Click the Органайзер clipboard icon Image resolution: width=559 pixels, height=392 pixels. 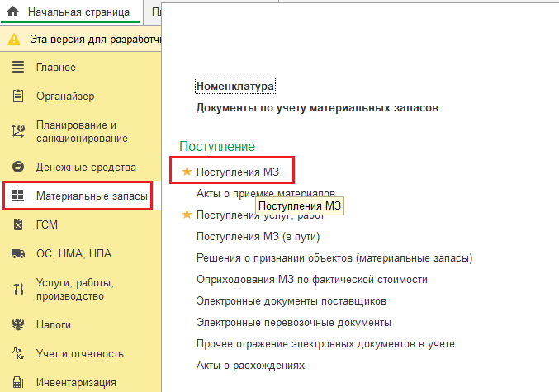point(18,96)
